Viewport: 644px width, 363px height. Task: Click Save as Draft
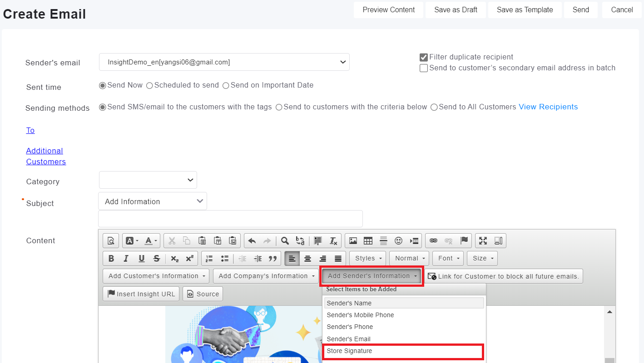point(456,10)
